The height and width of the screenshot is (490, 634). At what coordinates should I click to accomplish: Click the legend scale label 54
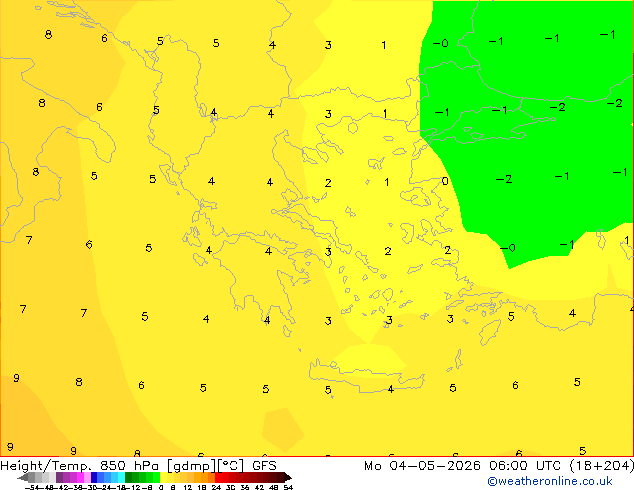(x=288, y=488)
